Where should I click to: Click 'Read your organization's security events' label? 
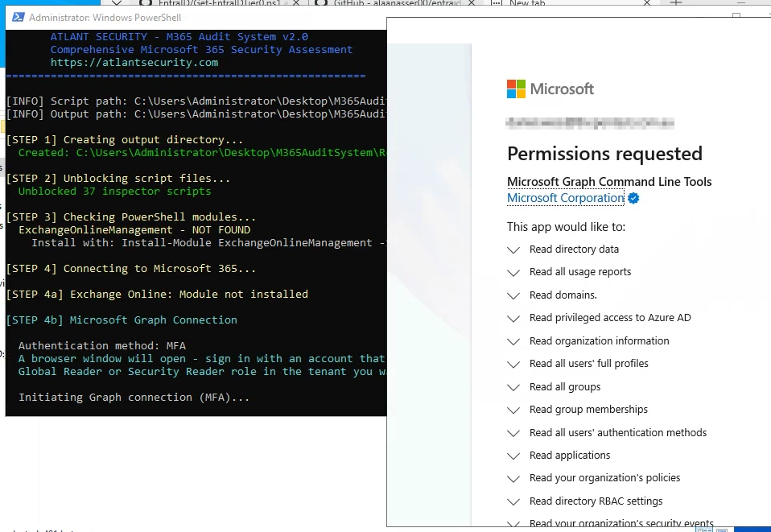point(621,522)
